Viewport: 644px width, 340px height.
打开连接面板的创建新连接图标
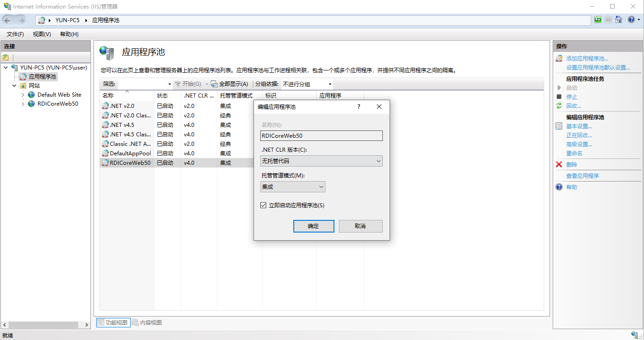[6, 57]
